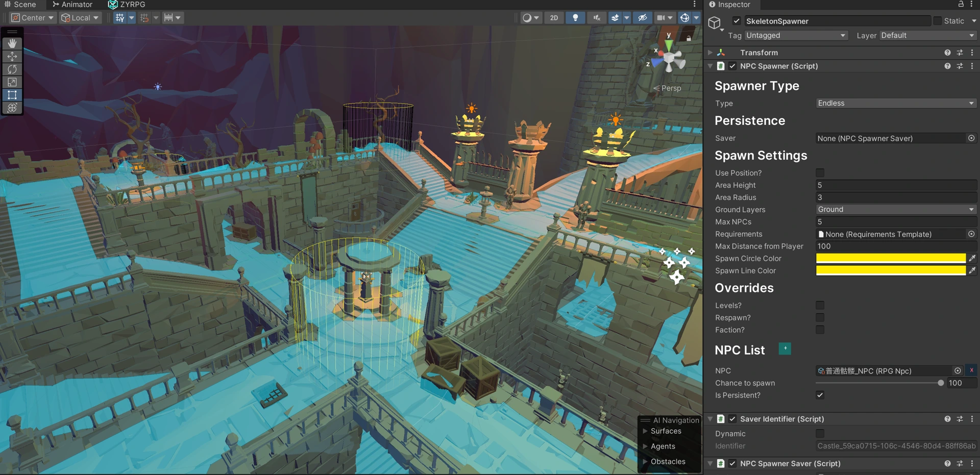Check the Use Position checkbox
This screenshot has width=980, height=475.
[820, 173]
